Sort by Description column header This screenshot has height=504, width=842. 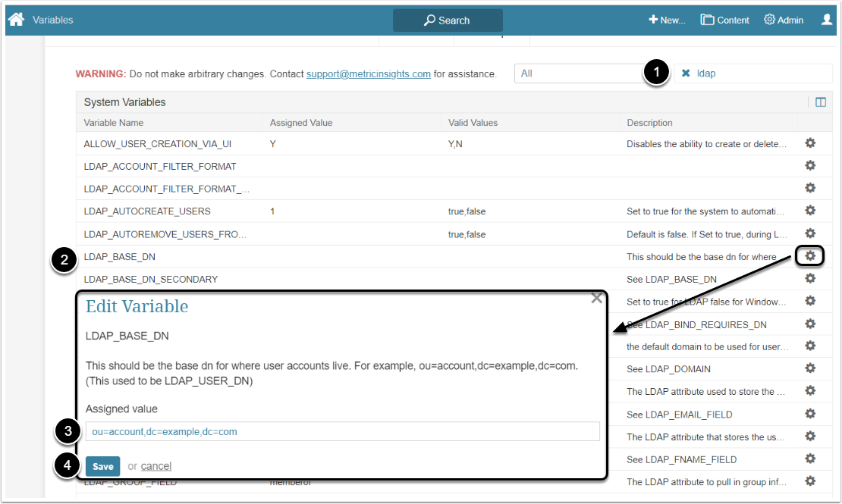click(649, 123)
